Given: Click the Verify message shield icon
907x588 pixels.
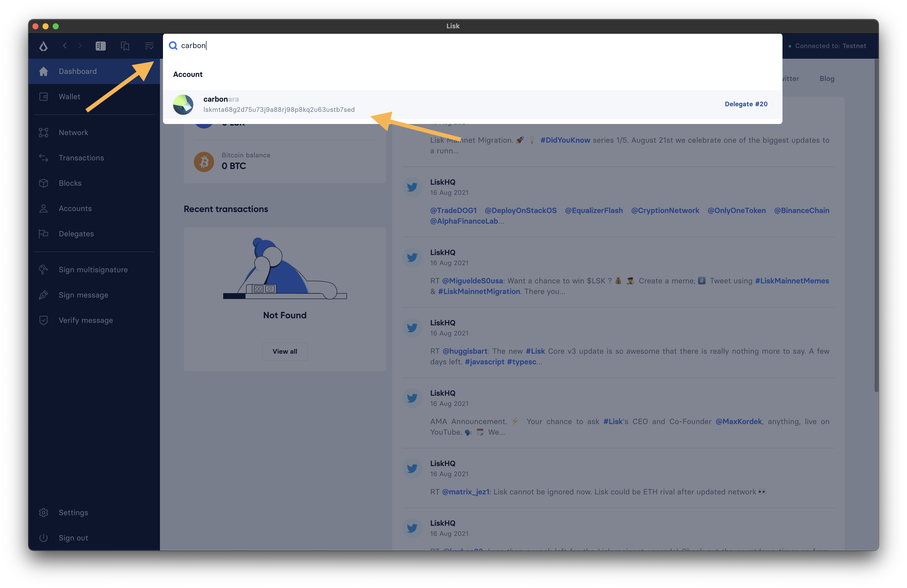Looking at the screenshot, I should [44, 320].
